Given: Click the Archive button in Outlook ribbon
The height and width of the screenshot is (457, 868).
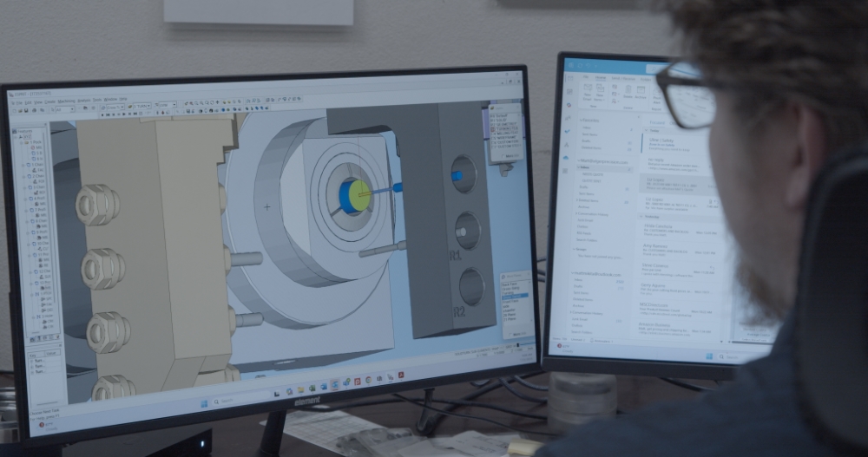Looking at the screenshot, I should point(641,93).
